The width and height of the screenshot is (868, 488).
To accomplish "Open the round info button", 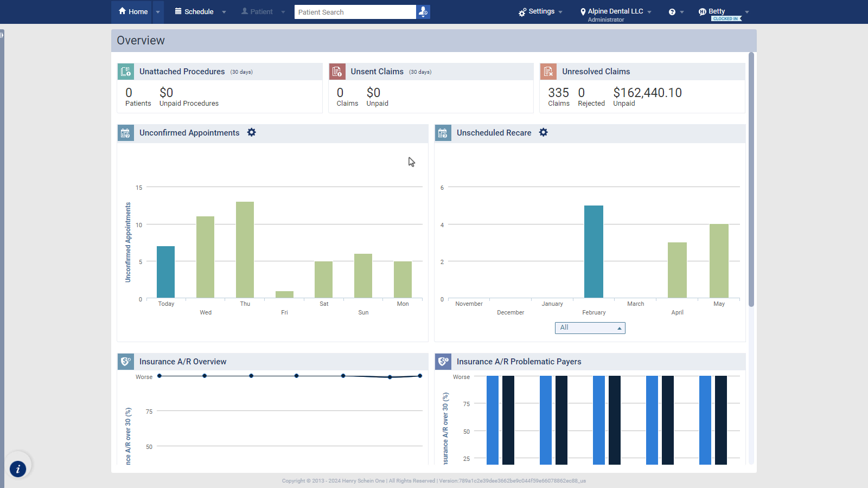I will [18, 469].
